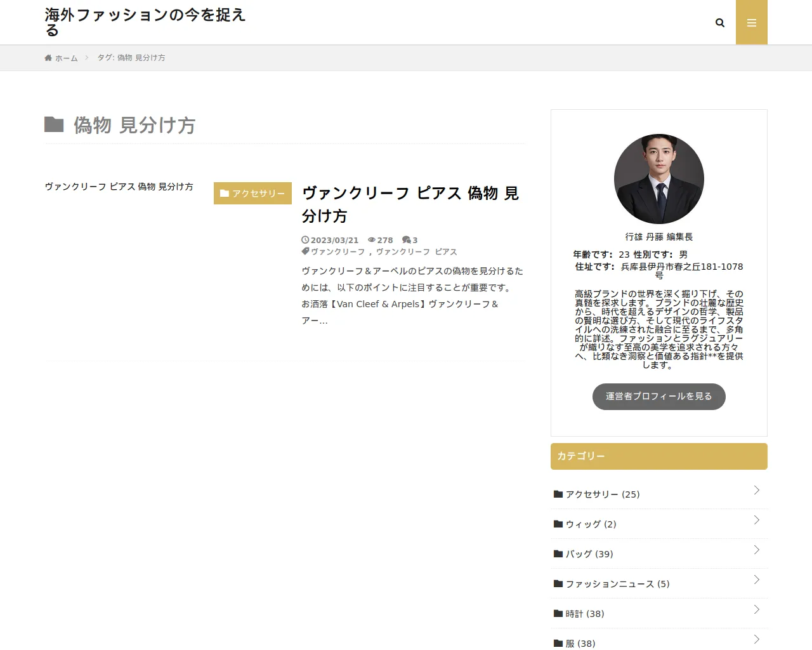Click the folder icon beside バッグ (39)
Viewport: 812px width, 650px height.
(x=558, y=554)
